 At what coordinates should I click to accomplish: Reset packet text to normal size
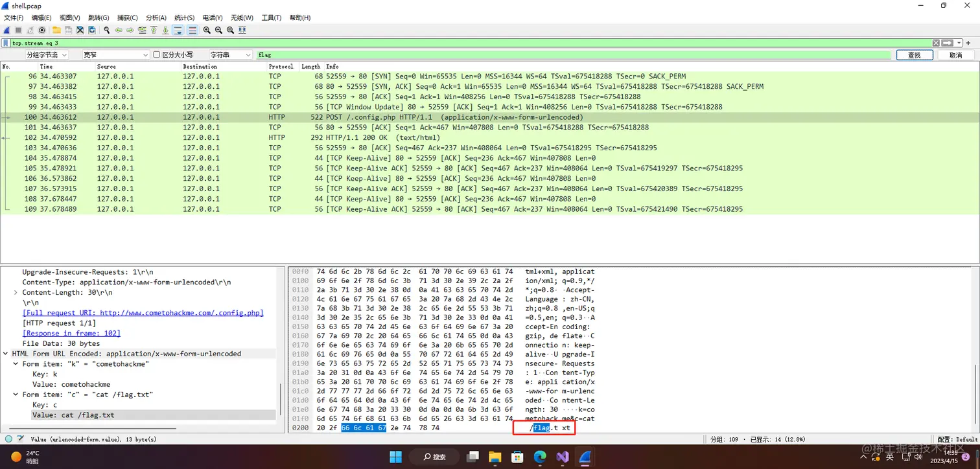(x=230, y=30)
